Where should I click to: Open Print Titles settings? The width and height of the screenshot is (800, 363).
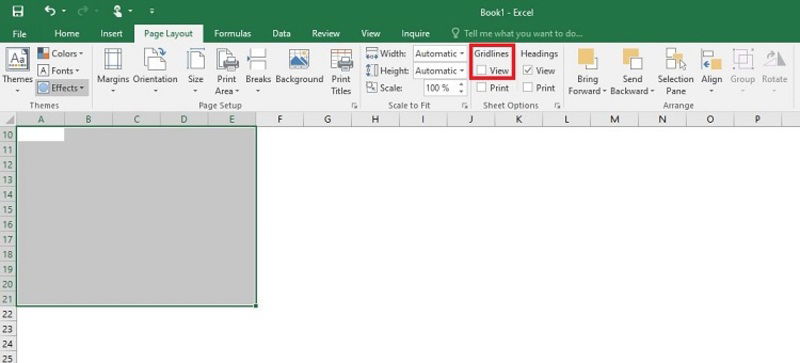pos(341,71)
